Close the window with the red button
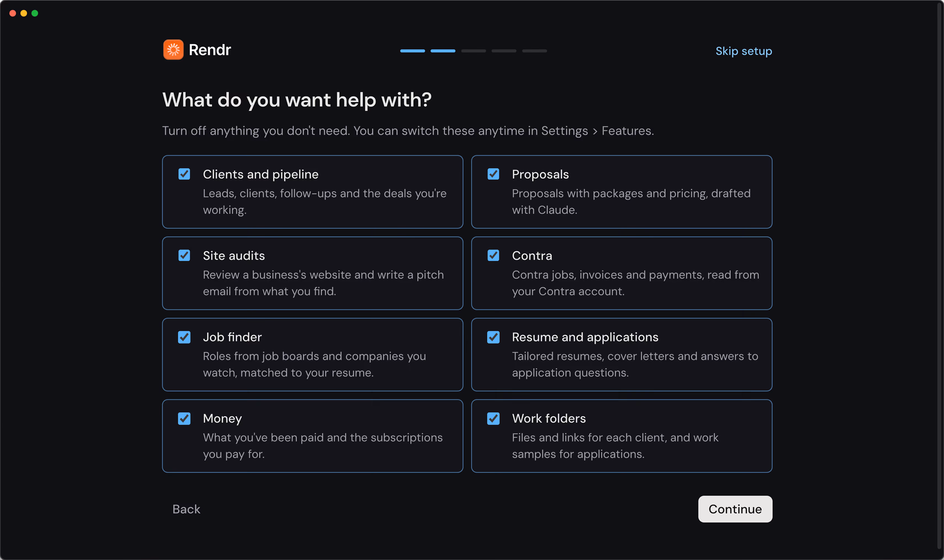This screenshot has width=944, height=560. click(12, 13)
